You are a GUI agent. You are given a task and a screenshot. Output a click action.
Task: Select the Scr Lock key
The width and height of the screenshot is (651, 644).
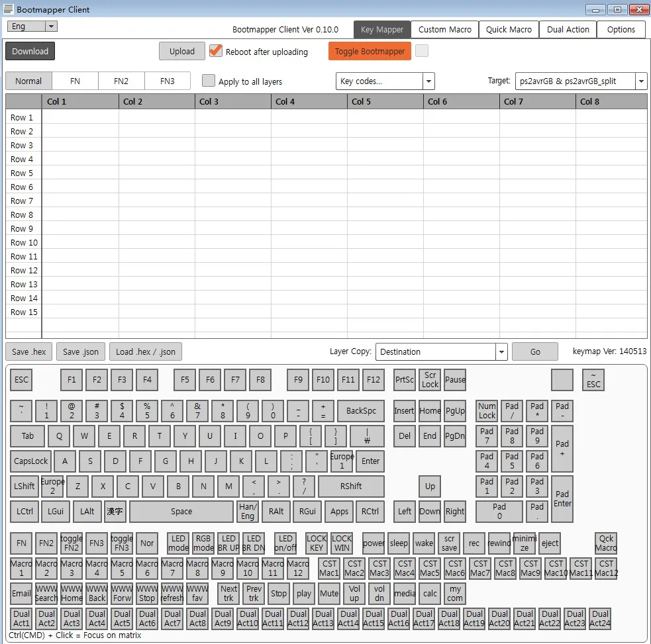430,380
